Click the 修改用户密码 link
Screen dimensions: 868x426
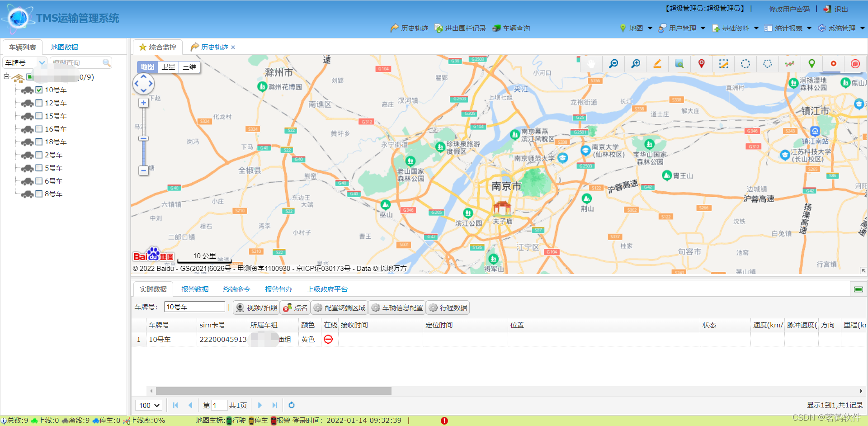click(789, 9)
